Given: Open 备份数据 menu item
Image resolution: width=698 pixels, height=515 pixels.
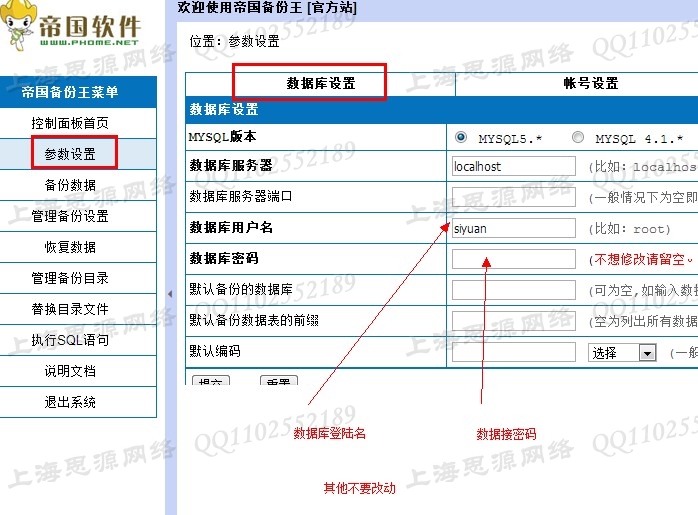Looking at the screenshot, I should click(x=70, y=185).
